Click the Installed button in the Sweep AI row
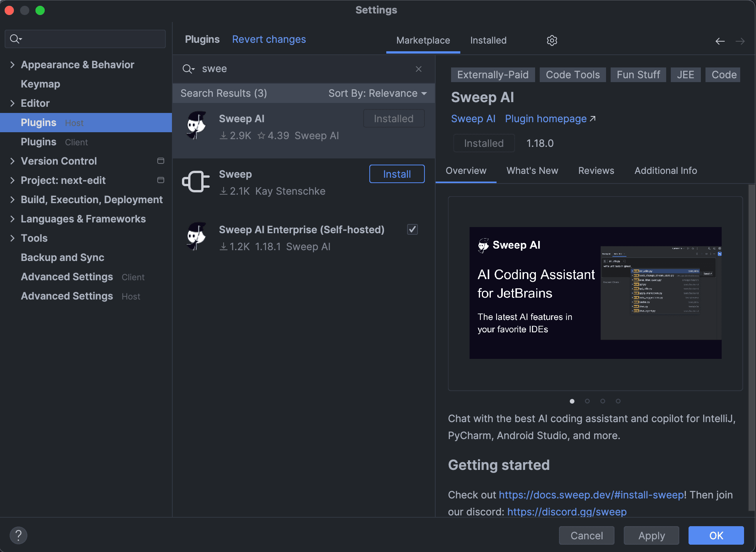Image resolution: width=756 pixels, height=552 pixels. 394,118
